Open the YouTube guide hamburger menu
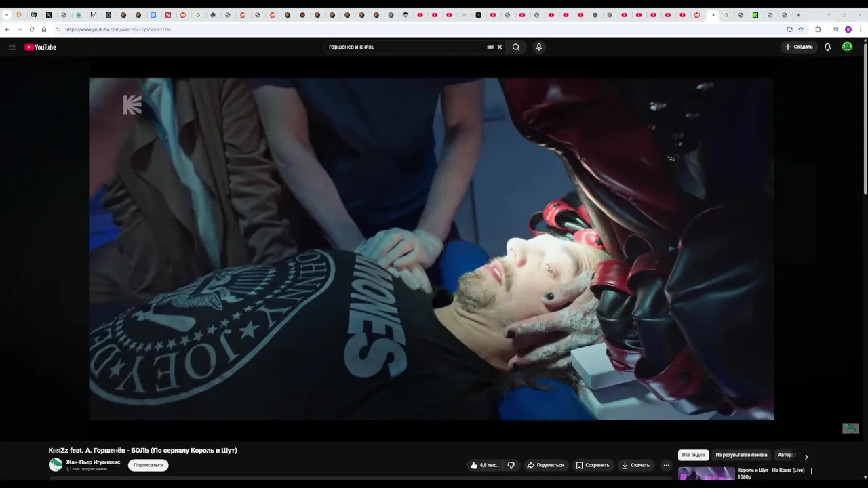 (12, 47)
